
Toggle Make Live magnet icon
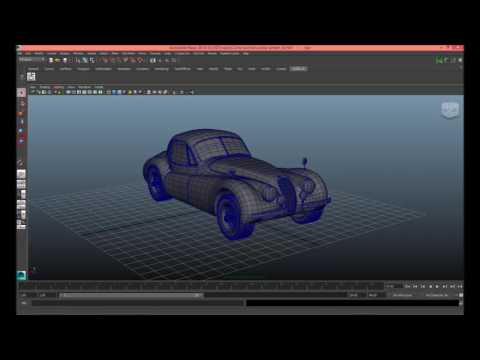tap(140, 60)
